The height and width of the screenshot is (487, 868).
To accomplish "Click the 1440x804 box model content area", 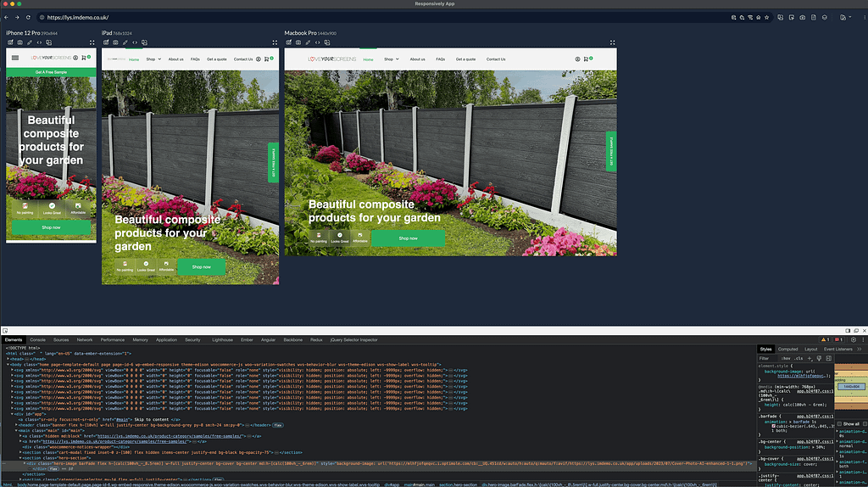I will coord(851,387).
